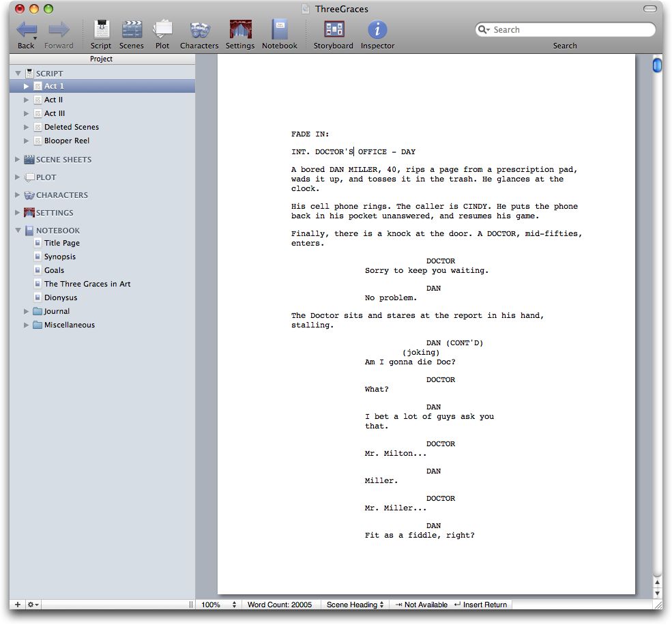Open the Settings stage-curtain toolbar icon
672x625 pixels.
pyautogui.click(x=240, y=29)
